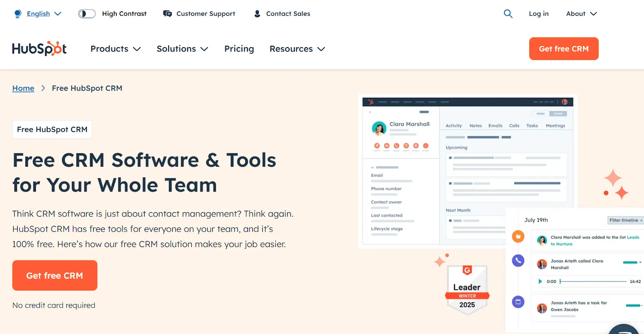Click Jonas Arleth has a task entry text
The width and height of the screenshot is (644, 334).
pyautogui.click(x=578, y=306)
